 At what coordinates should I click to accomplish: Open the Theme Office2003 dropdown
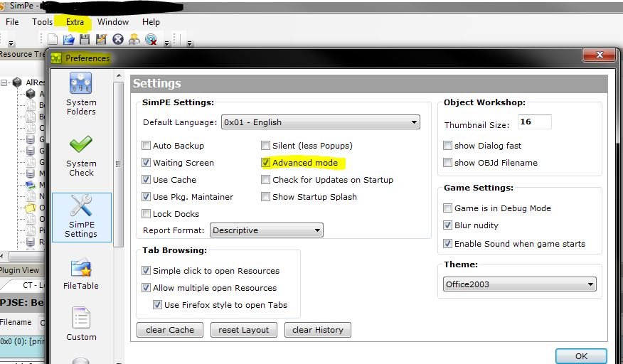(519, 284)
